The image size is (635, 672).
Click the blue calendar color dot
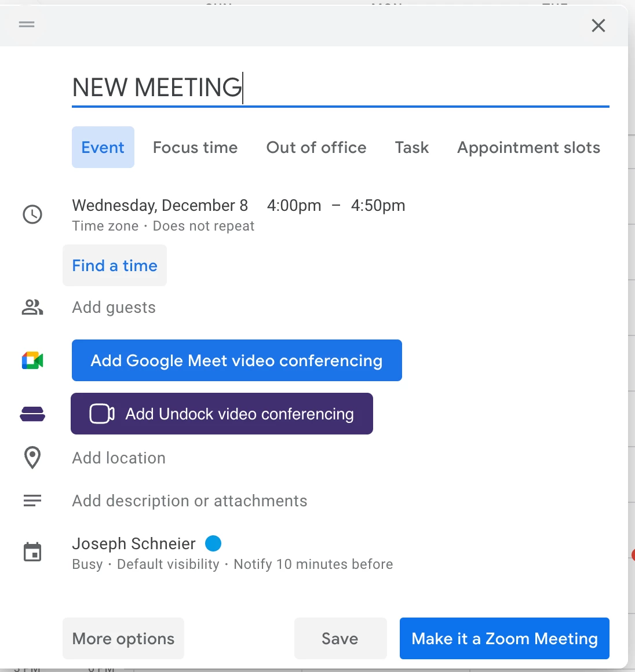tap(213, 543)
